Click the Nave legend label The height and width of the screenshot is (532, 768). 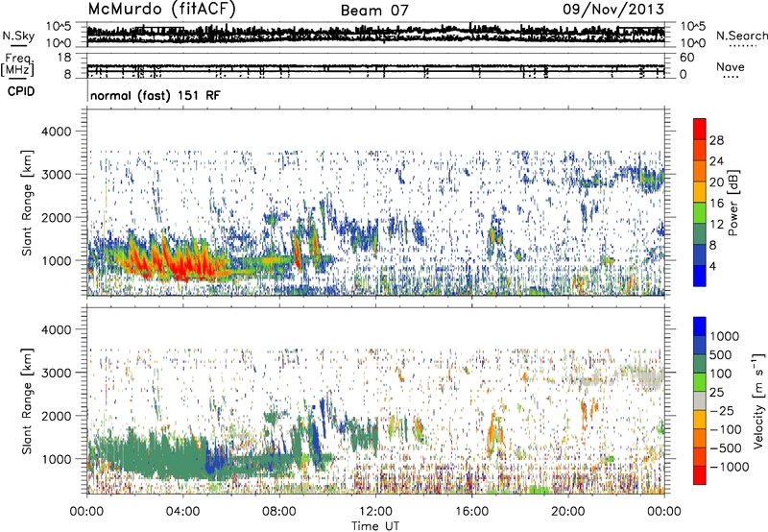731,66
